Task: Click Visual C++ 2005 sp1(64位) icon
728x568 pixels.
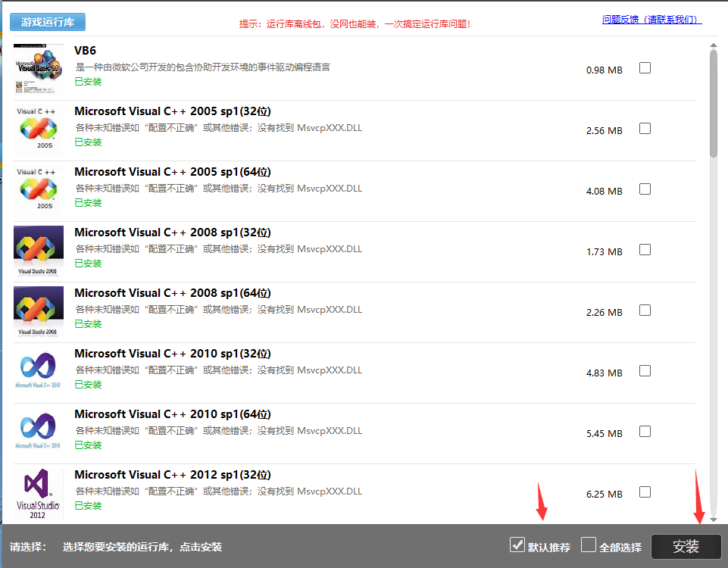Action: coord(39,189)
